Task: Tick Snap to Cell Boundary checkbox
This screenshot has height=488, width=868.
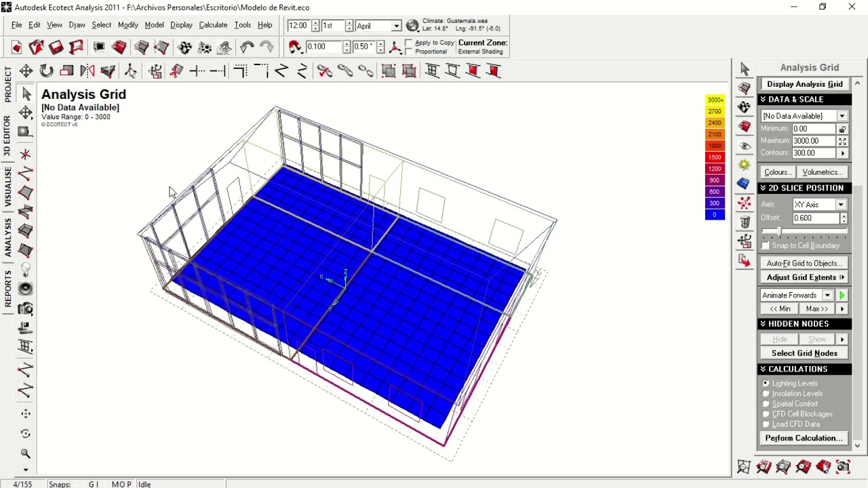Action: [766, 245]
